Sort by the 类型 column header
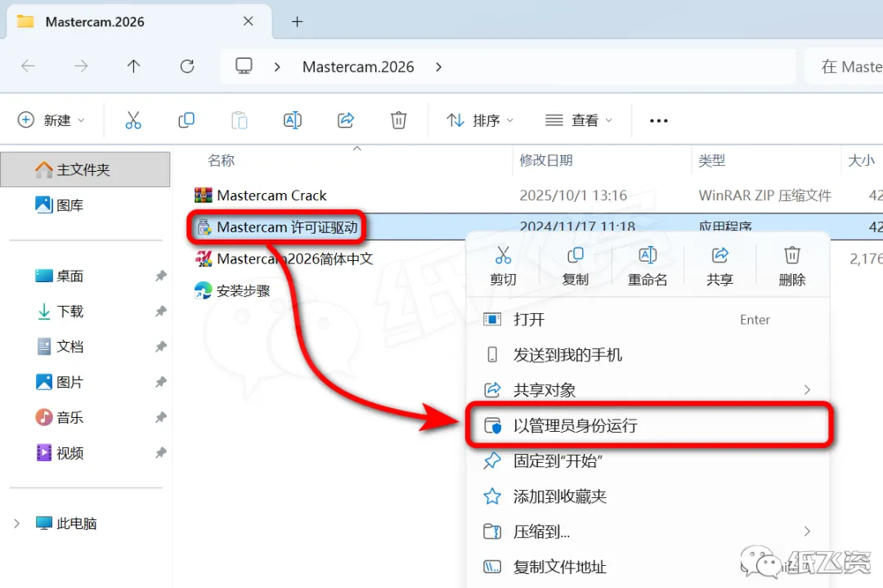 coord(712,160)
